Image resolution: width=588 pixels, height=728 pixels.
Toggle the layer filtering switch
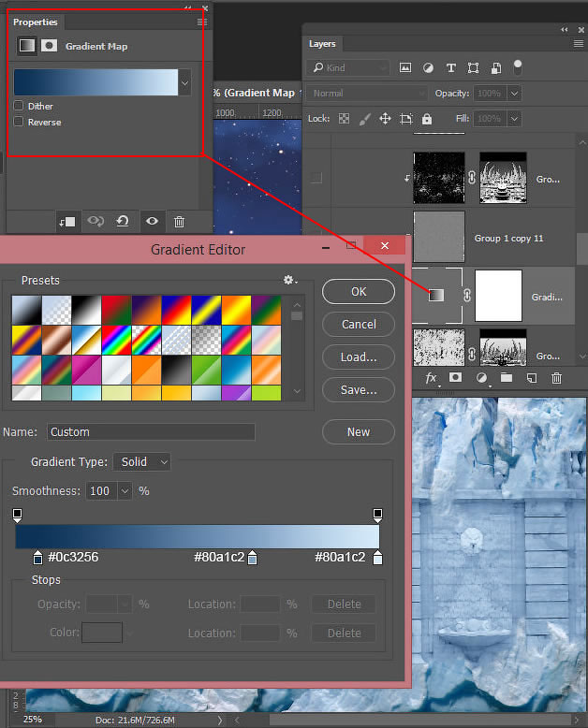518,67
